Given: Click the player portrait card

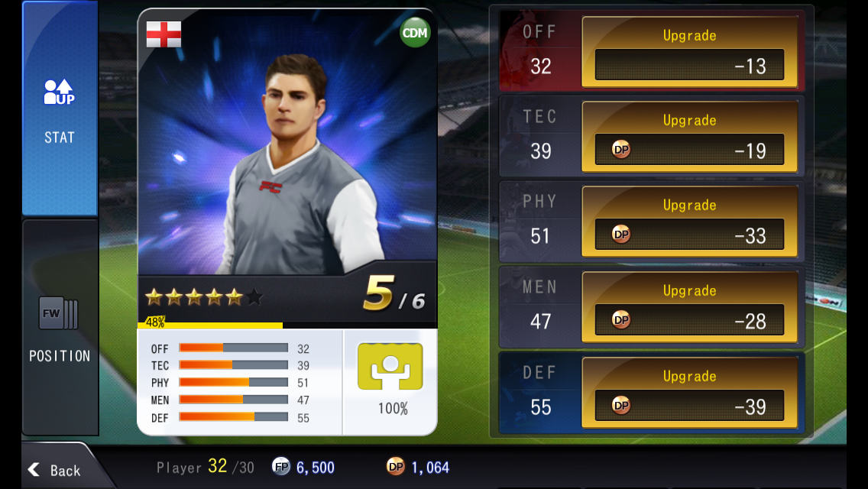Looking at the screenshot, I should coord(287,143).
